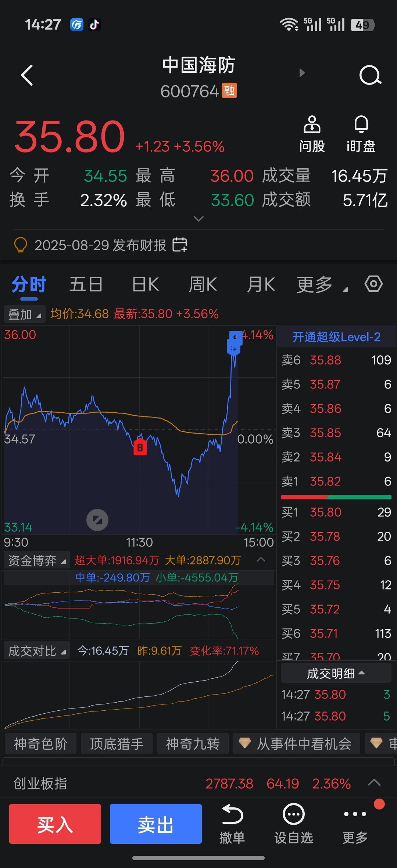
Task: Tap the diamond icon before 从事件中看机会
Action: click(245, 743)
